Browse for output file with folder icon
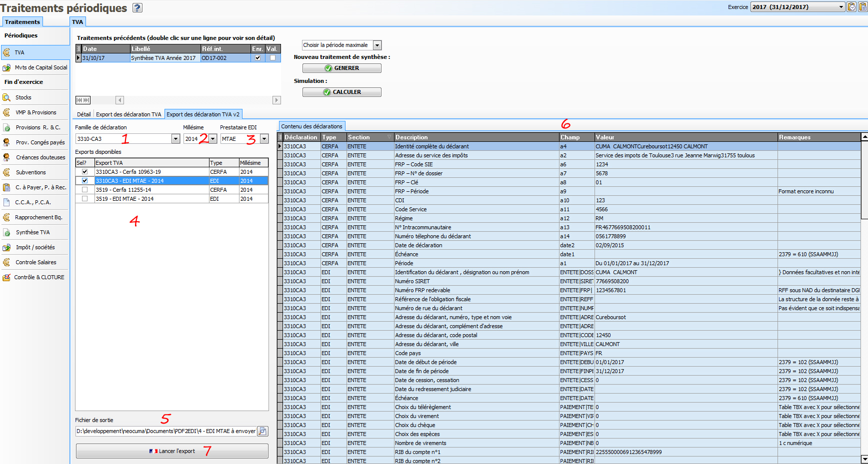This screenshot has width=868, height=464. coord(262,431)
